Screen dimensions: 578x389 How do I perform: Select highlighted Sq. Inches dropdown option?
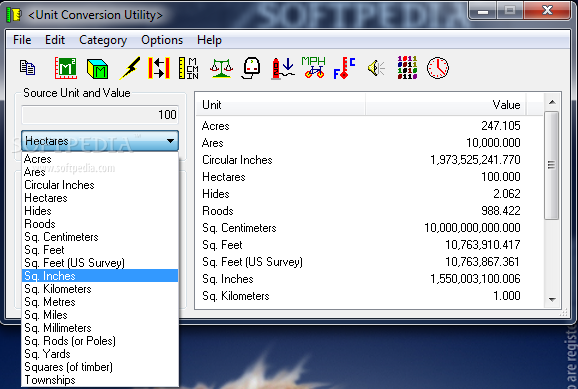tap(100, 276)
